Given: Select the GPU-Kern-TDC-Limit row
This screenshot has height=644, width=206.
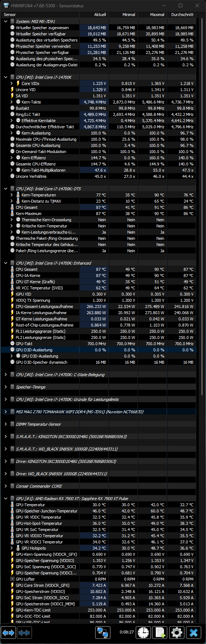Looking at the screenshot, I should tap(98, 610).
